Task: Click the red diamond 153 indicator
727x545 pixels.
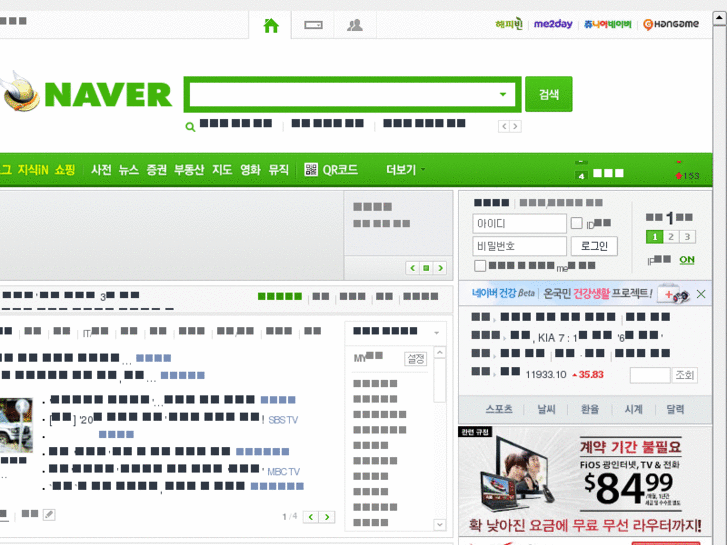Action: pyautogui.click(x=687, y=176)
